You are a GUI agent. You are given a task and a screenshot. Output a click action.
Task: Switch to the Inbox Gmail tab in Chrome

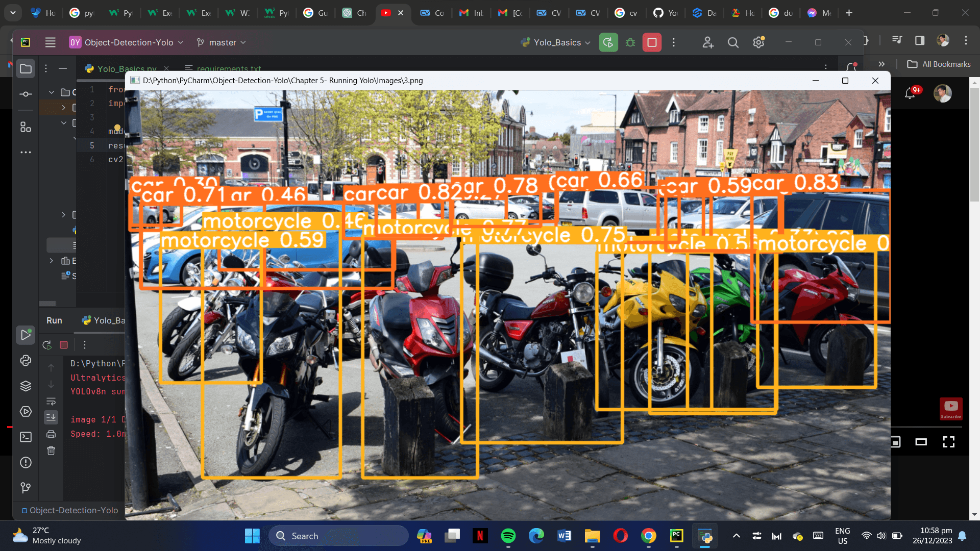coord(471,13)
